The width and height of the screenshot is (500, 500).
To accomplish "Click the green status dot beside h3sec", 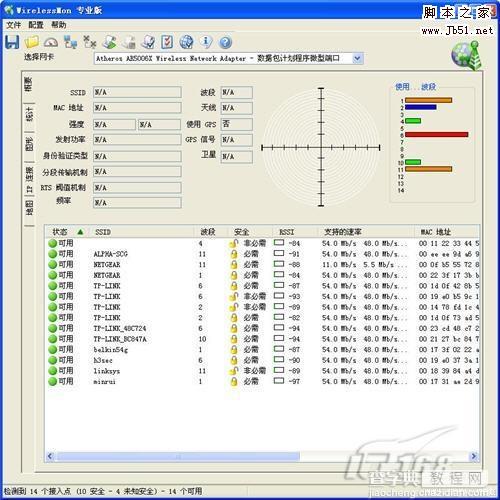I will 52,360.
